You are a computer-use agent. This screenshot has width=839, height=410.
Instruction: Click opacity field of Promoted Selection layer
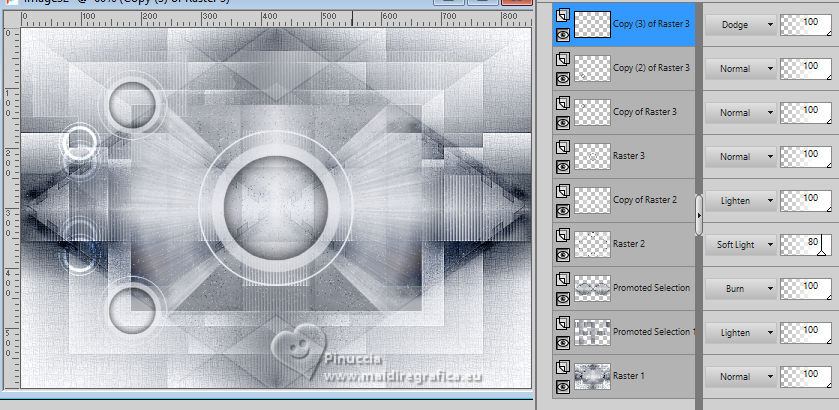point(806,288)
